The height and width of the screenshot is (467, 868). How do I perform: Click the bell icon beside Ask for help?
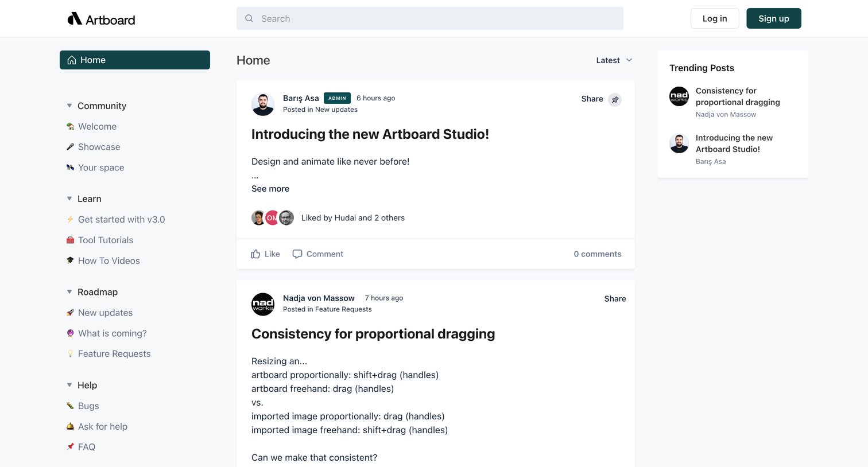point(70,426)
